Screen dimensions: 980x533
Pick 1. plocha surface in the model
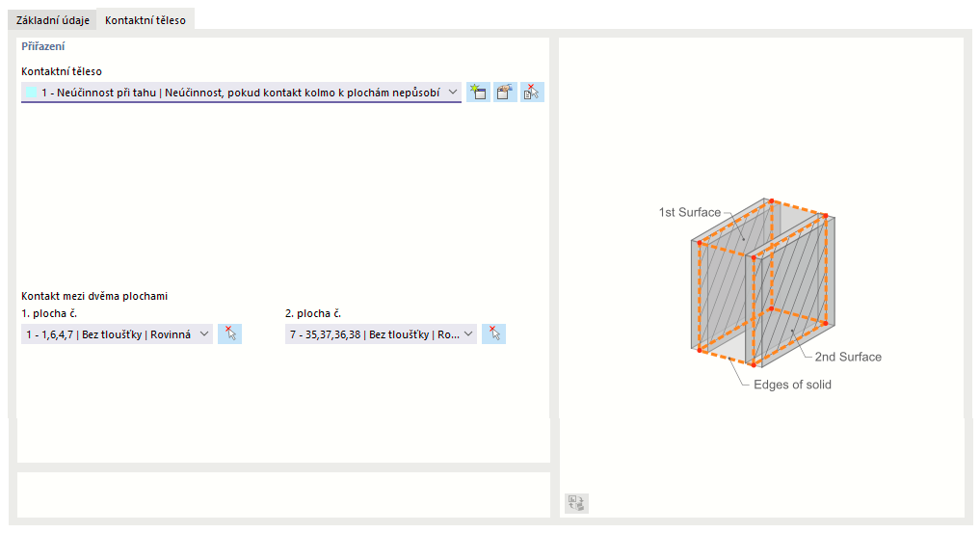(x=229, y=334)
